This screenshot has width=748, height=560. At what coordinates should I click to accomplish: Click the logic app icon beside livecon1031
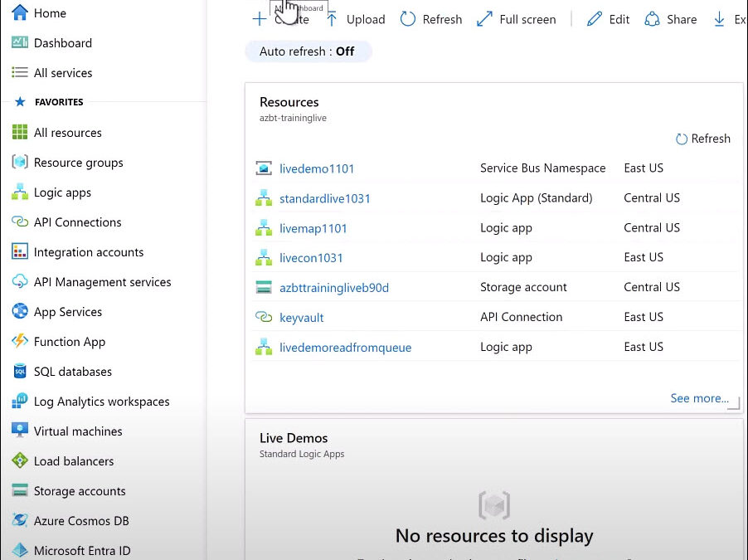click(264, 258)
